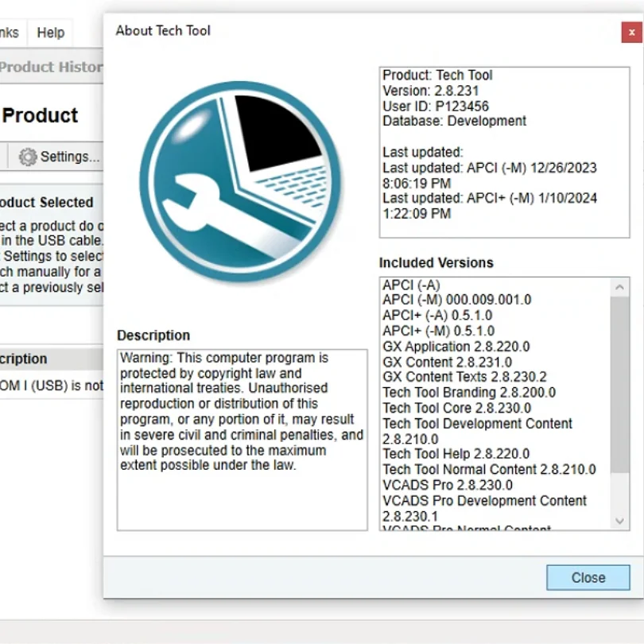This screenshot has height=644, width=644.
Task: Select 'Tech Tool Branding 2.8.200.0' entry
Action: (469, 392)
